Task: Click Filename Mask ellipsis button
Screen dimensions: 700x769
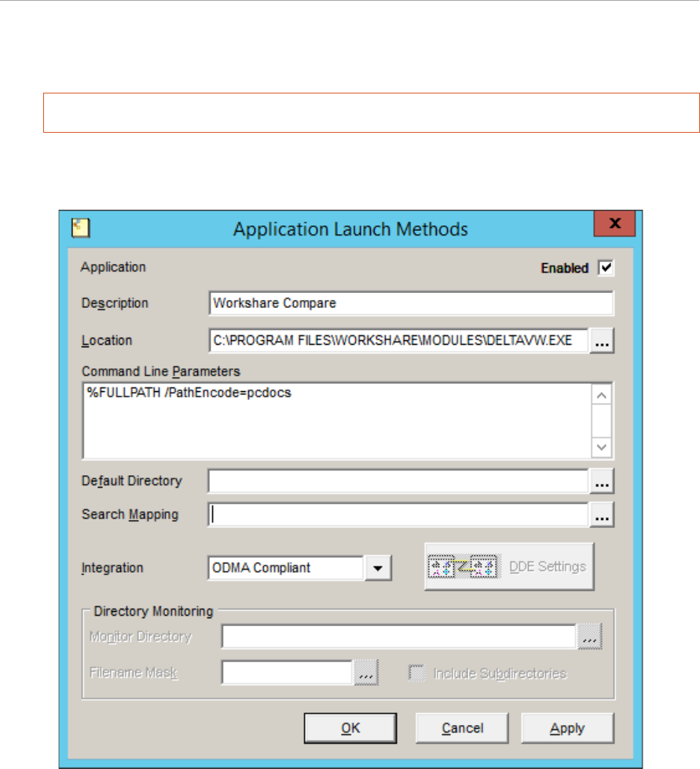Action: (366, 672)
